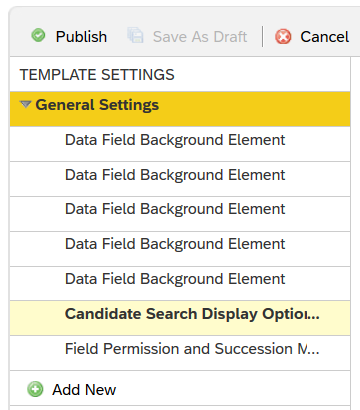
Task: Click the Add New link text
Action: 84,390
